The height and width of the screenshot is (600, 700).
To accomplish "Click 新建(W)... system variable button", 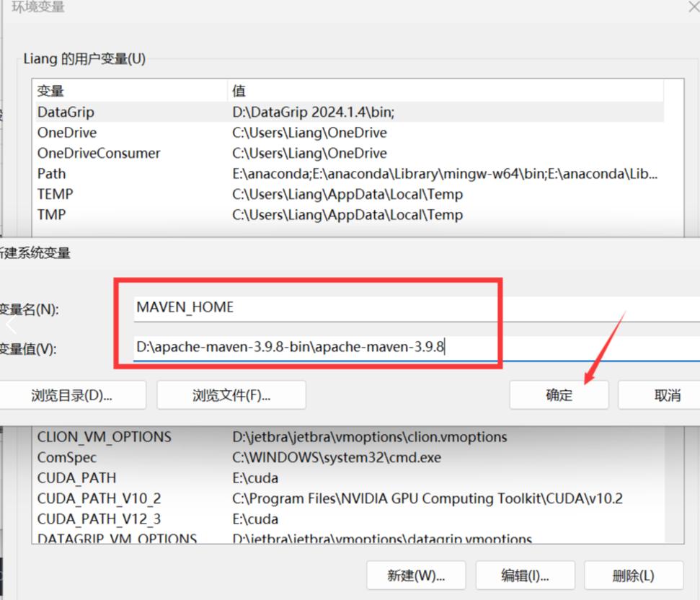I will pyautogui.click(x=416, y=575).
